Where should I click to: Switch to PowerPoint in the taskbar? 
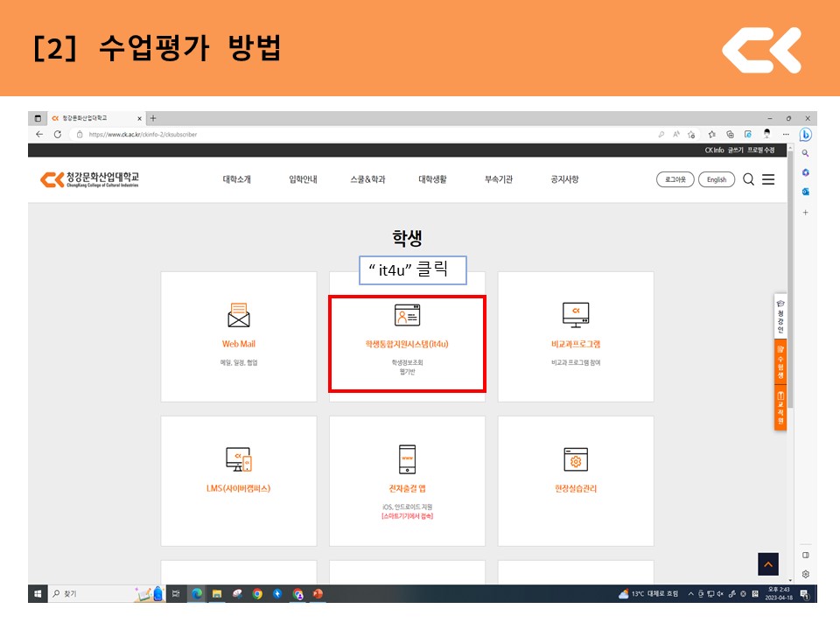point(318,593)
